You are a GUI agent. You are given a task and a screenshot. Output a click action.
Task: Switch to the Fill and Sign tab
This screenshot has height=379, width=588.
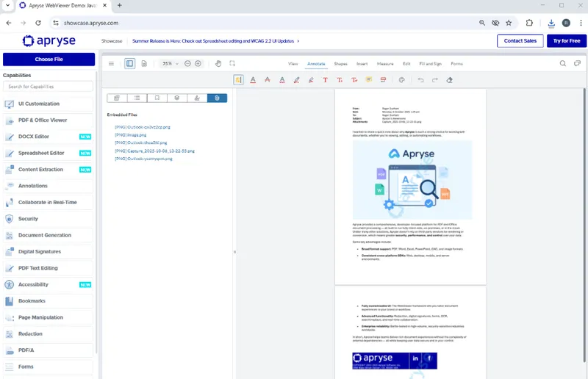pyautogui.click(x=430, y=64)
